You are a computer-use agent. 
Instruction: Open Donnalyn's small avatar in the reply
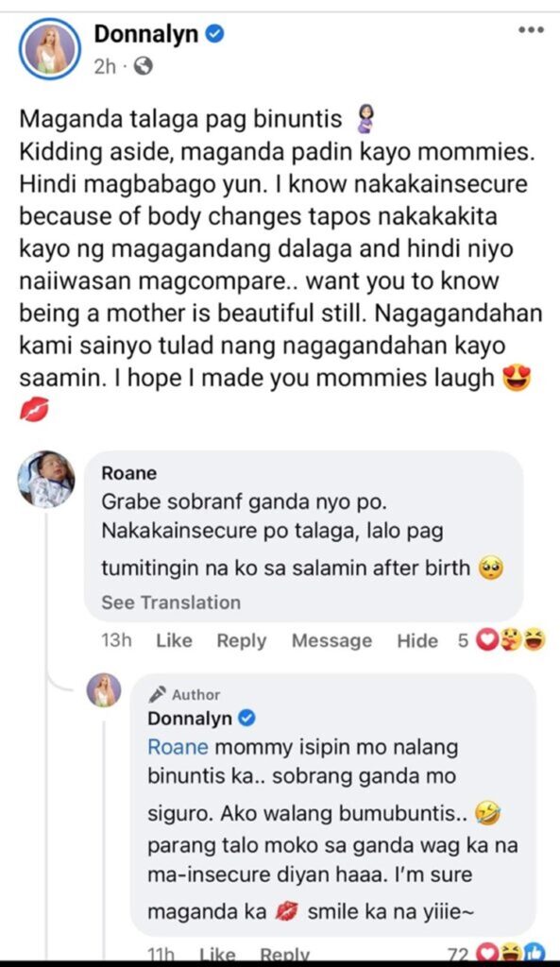point(104,689)
